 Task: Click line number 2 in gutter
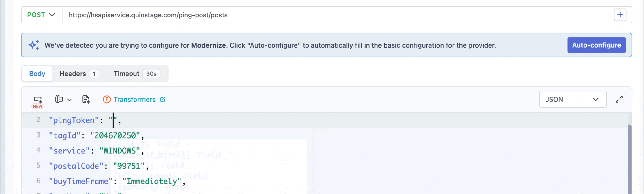[x=38, y=120]
